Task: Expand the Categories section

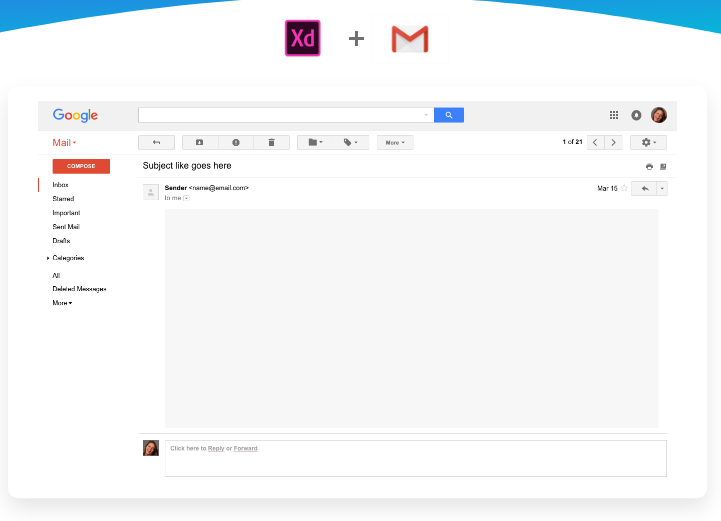Action: tap(66, 258)
